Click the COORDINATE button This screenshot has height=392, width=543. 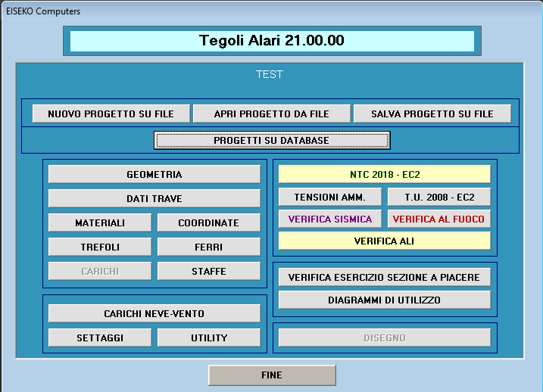pyautogui.click(x=209, y=222)
